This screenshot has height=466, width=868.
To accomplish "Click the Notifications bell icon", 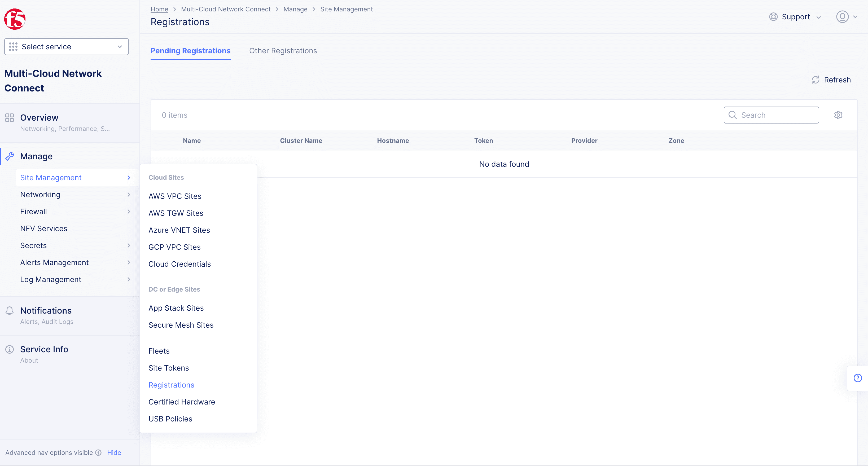I will (x=10, y=310).
